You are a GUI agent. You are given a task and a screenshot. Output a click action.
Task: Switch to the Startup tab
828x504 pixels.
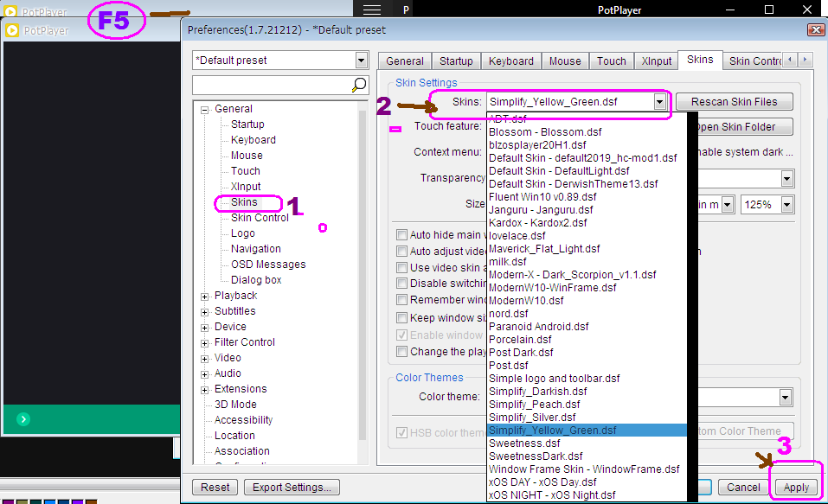point(456,61)
